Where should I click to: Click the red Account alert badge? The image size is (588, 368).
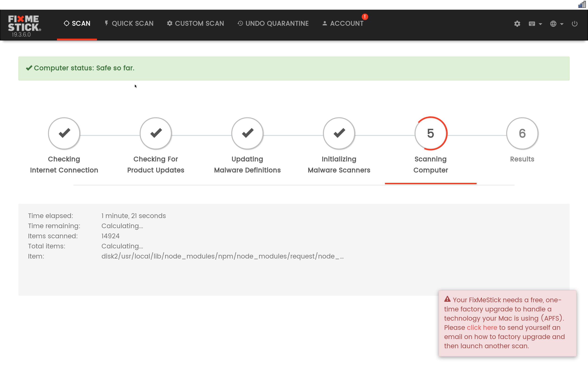click(x=365, y=17)
